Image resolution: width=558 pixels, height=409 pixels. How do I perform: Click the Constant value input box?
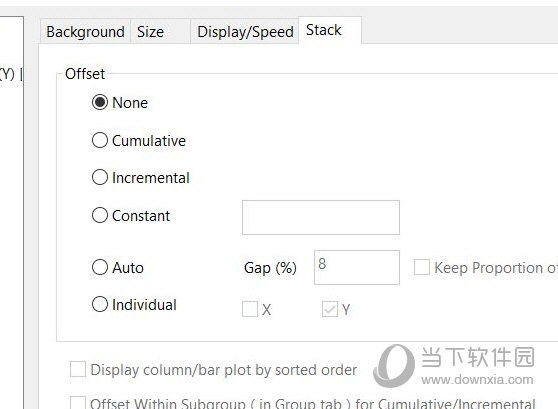(x=321, y=217)
